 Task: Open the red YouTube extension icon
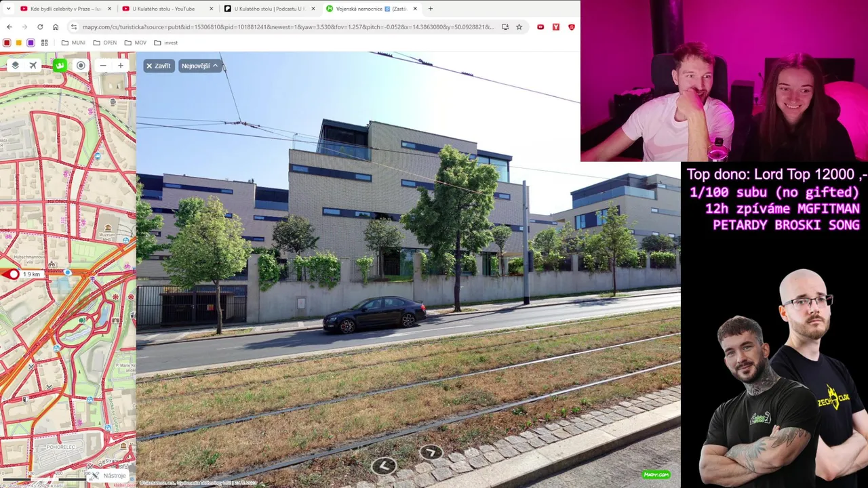pyautogui.click(x=540, y=27)
